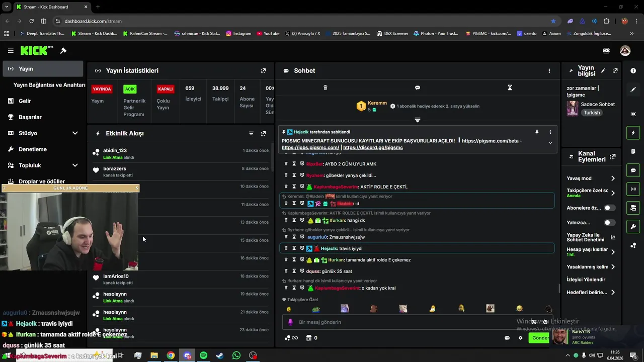
Task: Click the KICK logo
Action: (37, 50)
